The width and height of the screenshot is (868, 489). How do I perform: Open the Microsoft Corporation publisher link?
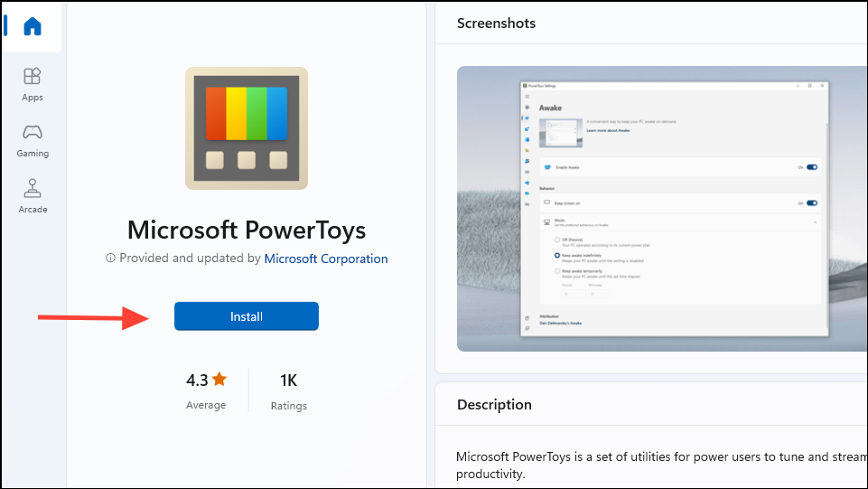click(326, 259)
